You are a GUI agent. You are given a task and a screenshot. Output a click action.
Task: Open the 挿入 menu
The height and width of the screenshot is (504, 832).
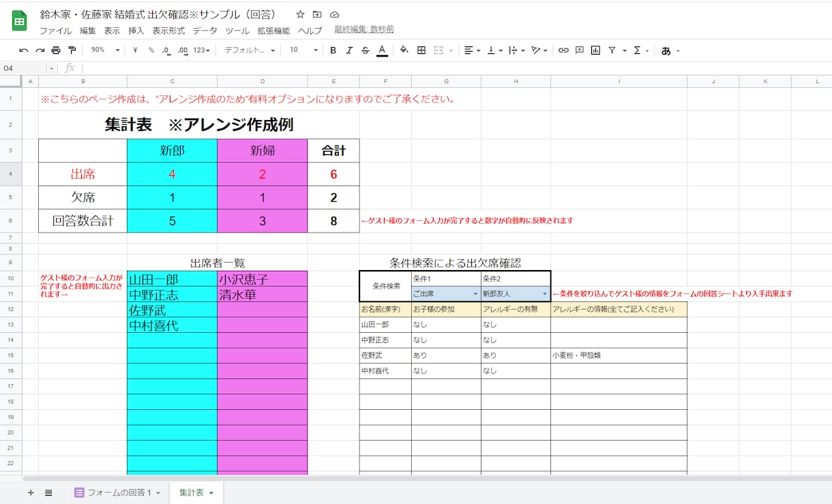tap(136, 31)
